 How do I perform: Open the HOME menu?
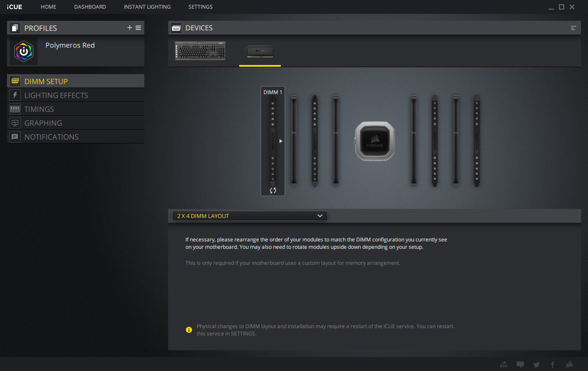(x=49, y=7)
